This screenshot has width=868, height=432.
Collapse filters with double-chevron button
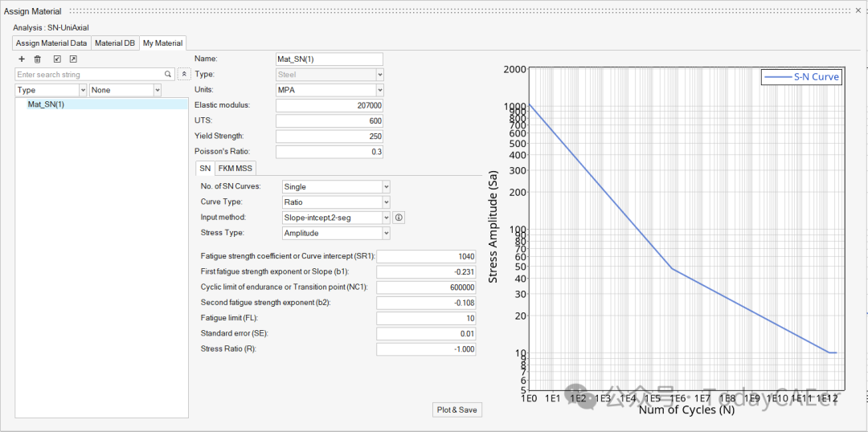[183, 75]
